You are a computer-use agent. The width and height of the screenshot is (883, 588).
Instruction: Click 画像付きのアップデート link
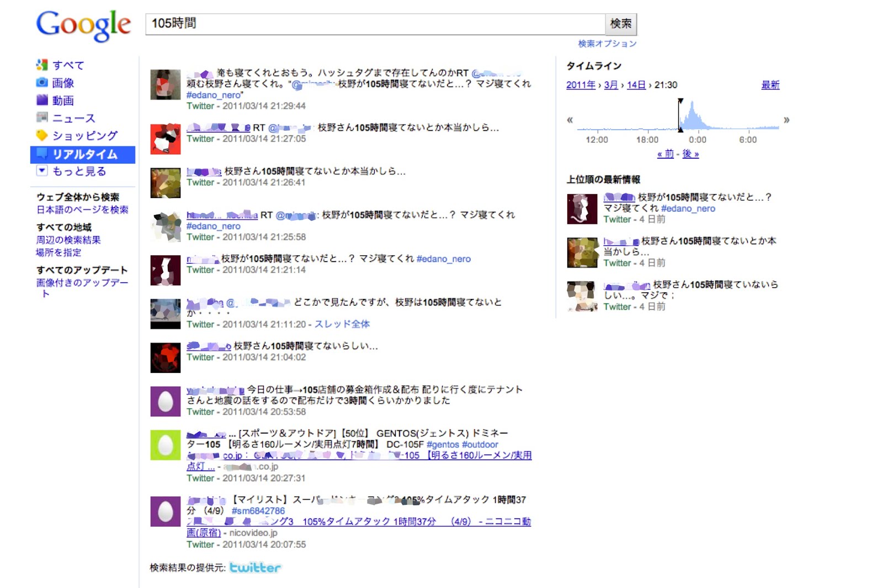click(82, 287)
